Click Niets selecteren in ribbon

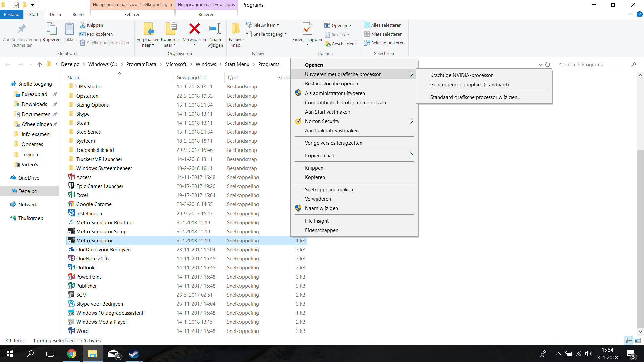pyautogui.click(x=383, y=34)
